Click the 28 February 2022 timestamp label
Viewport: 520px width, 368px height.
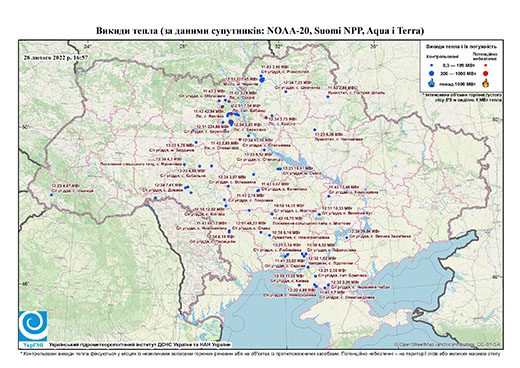56,57
